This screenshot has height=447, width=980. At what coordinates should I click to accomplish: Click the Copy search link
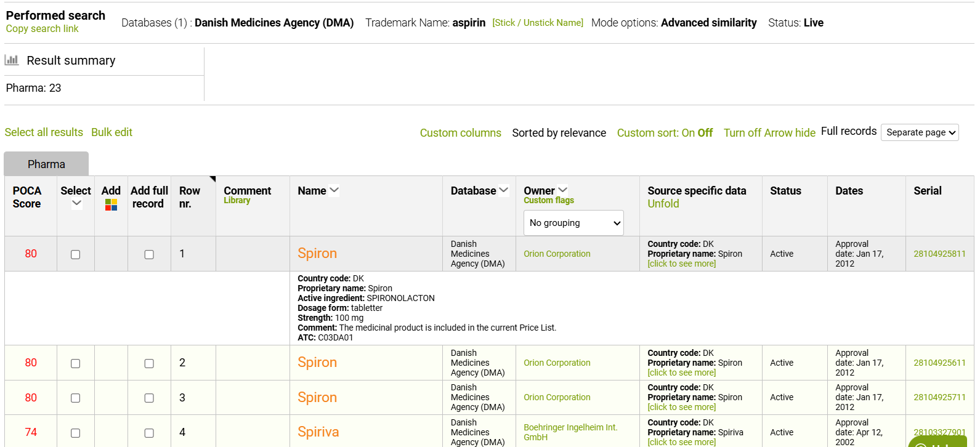(42, 29)
